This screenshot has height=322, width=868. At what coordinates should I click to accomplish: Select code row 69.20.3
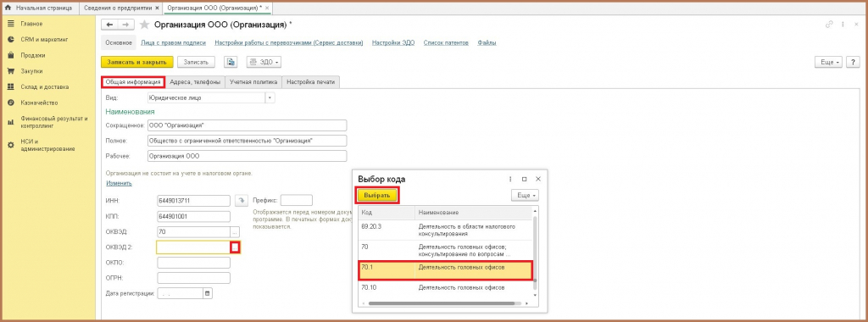pos(445,230)
